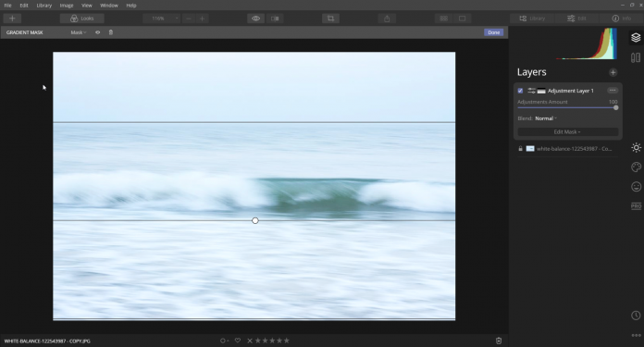Uncheck Adjustment Layer 1 visibility checkbox
This screenshot has width=644, height=347.
point(520,91)
